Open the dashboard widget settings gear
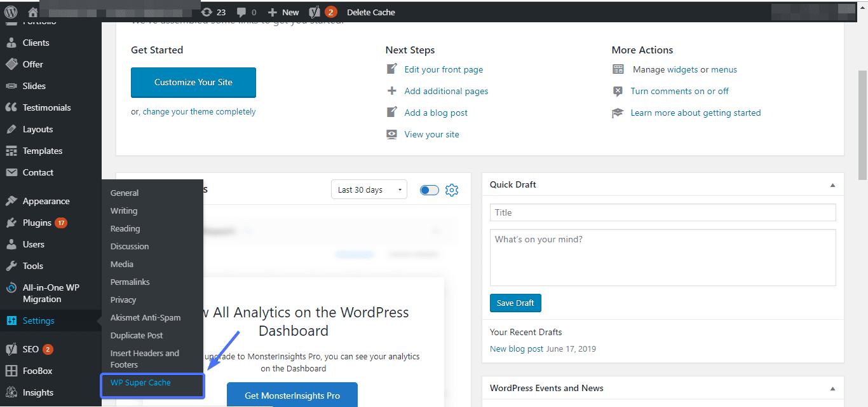This screenshot has height=407, width=868. click(x=452, y=190)
